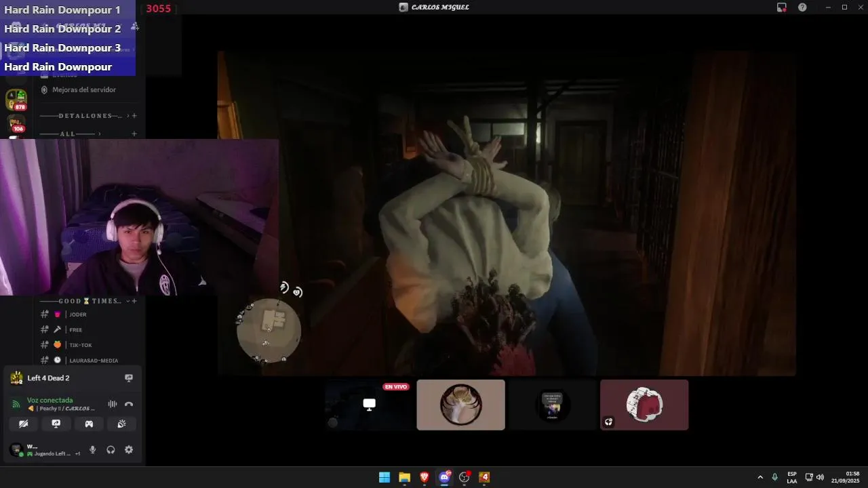Open the Discord help icon
Image resolution: width=868 pixels, height=488 pixels.
[802, 7]
